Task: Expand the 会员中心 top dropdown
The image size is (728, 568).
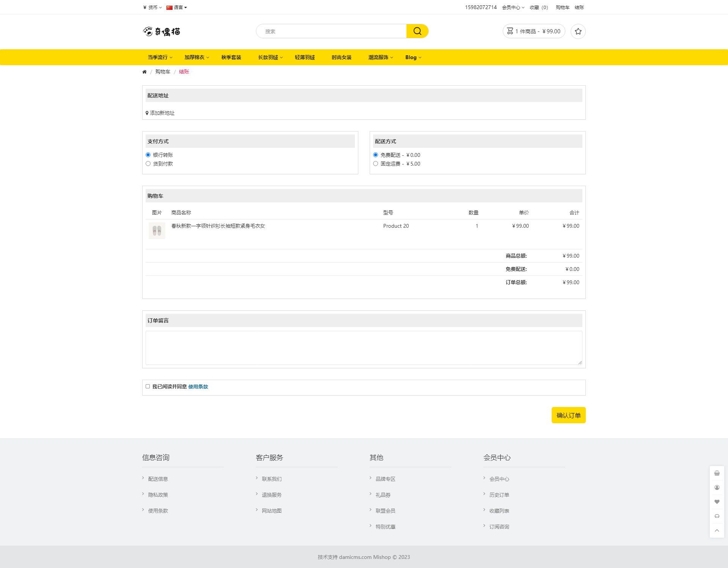Action: click(513, 8)
